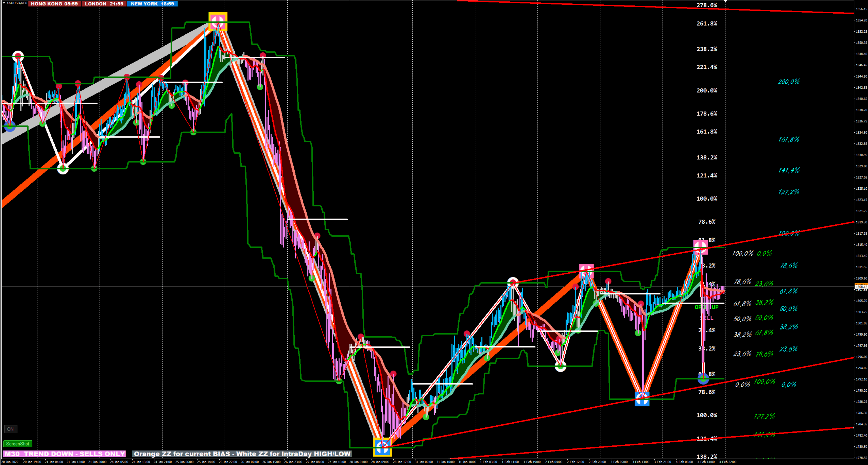Click the current price tag on price scale
Viewport: 868px width, 465px height.
tap(861, 286)
